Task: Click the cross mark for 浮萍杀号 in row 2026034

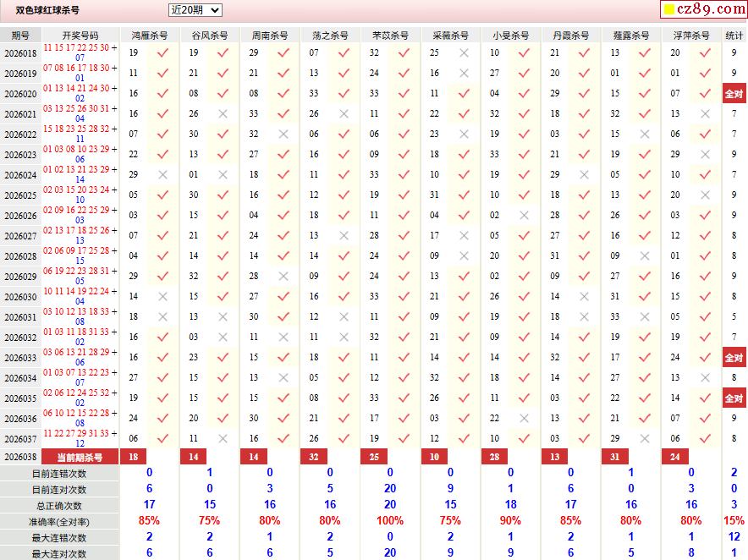Action: pyautogui.click(x=705, y=377)
